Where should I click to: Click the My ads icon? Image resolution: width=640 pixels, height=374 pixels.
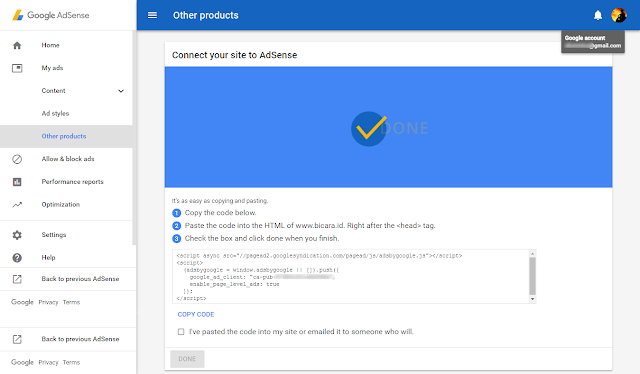pyautogui.click(x=17, y=68)
